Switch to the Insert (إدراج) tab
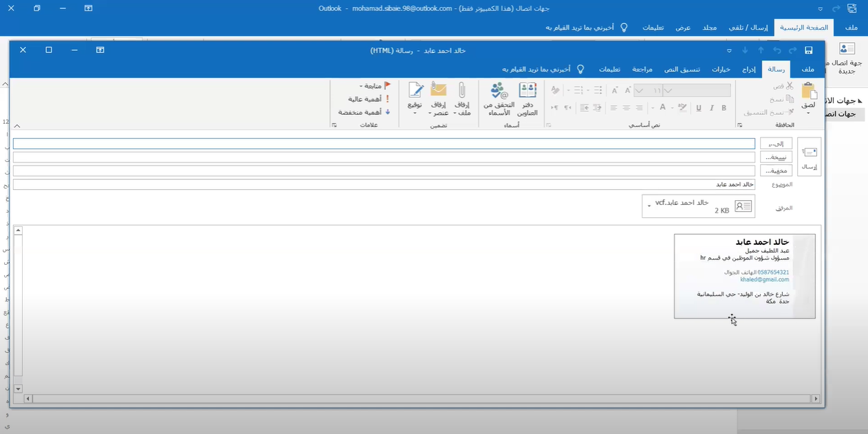The width and height of the screenshot is (868, 434). tap(748, 69)
